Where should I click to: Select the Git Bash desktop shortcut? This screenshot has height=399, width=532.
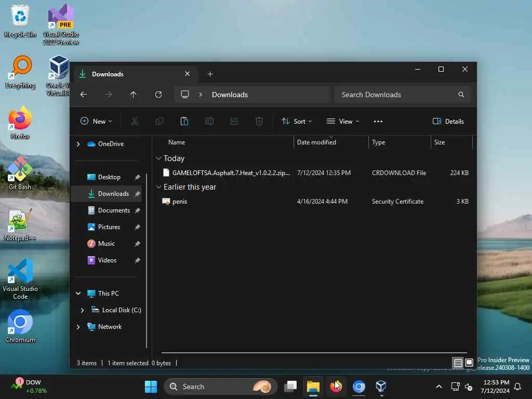coord(20,174)
